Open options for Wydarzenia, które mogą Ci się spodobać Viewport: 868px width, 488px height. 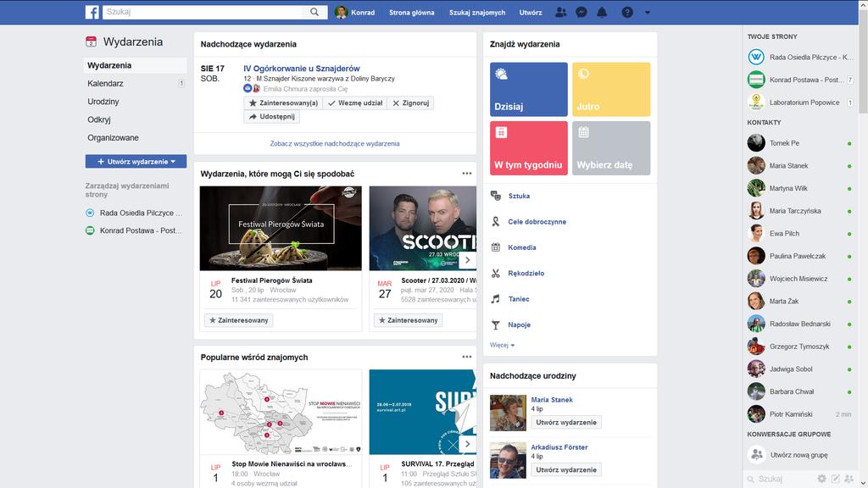tap(467, 173)
